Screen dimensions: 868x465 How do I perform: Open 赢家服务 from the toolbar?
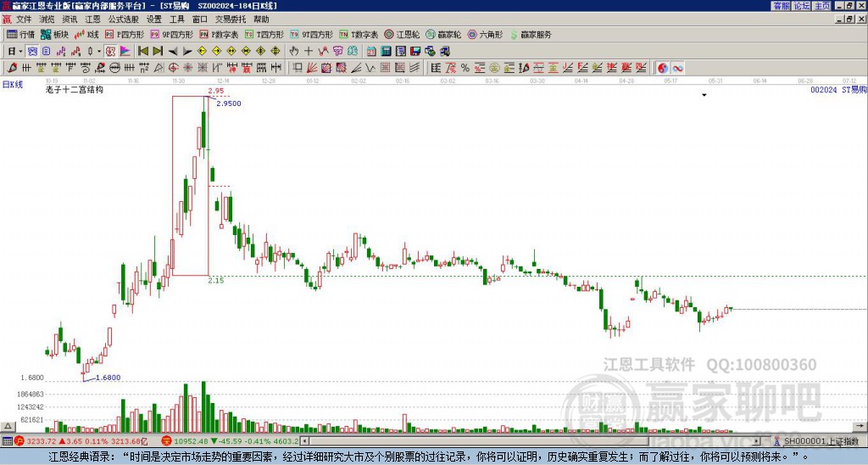[531, 34]
